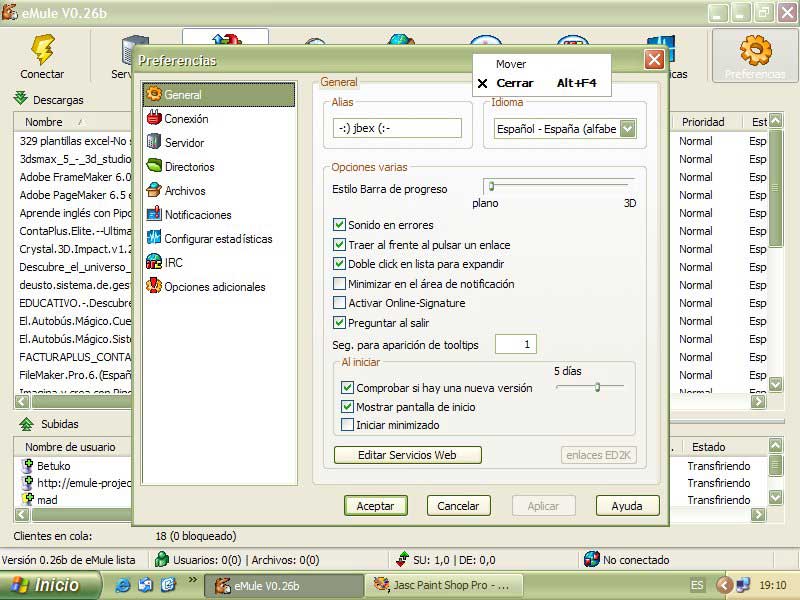Switch to the Archivos preferences page
The width and height of the screenshot is (800, 600).
(185, 190)
